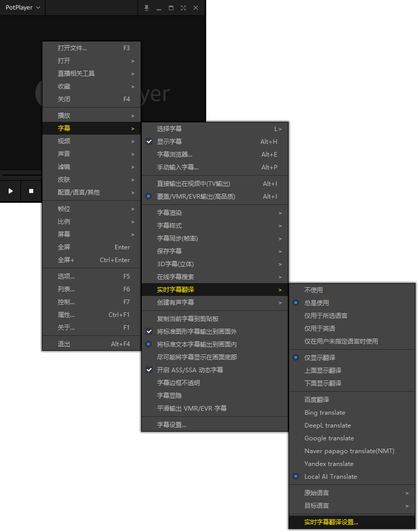Expand the 收藏 submenu
This screenshot has height=532, width=418.
(x=92, y=87)
